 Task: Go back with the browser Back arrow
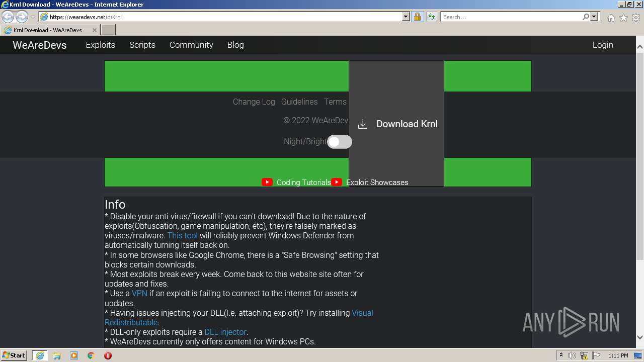click(8, 17)
